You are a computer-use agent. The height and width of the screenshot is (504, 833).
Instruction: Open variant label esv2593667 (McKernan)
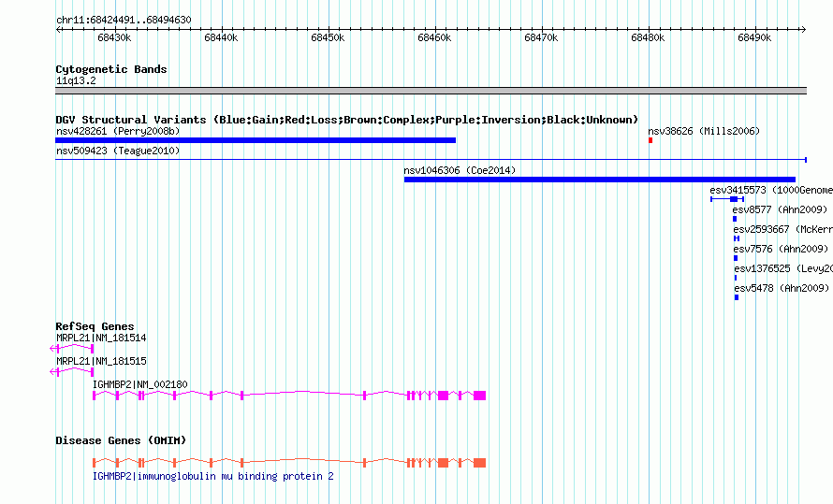783,229
